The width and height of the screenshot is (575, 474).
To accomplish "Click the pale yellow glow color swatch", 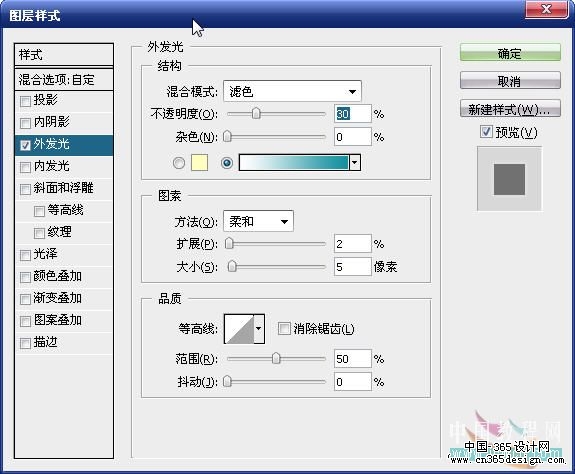I will click(x=199, y=163).
